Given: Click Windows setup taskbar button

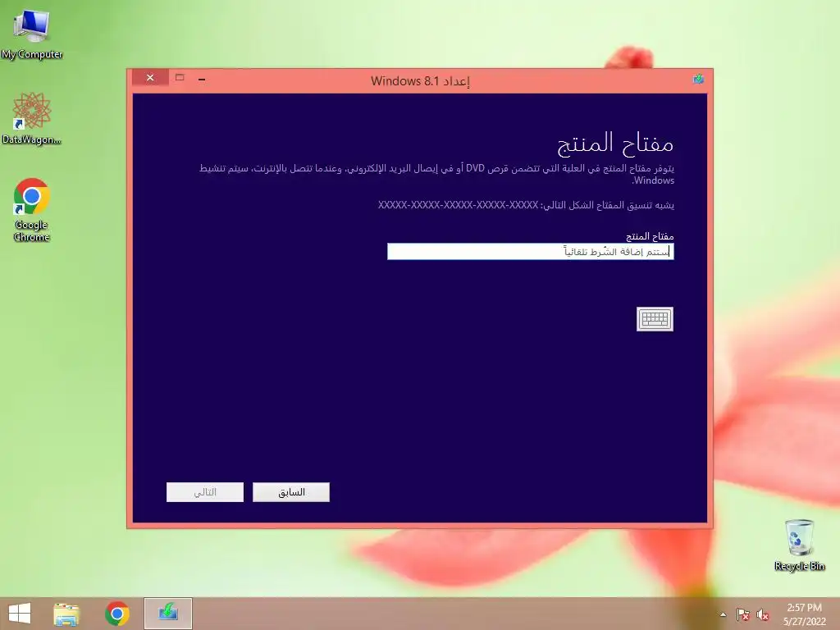Looking at the screenshot, I should 167,614.
